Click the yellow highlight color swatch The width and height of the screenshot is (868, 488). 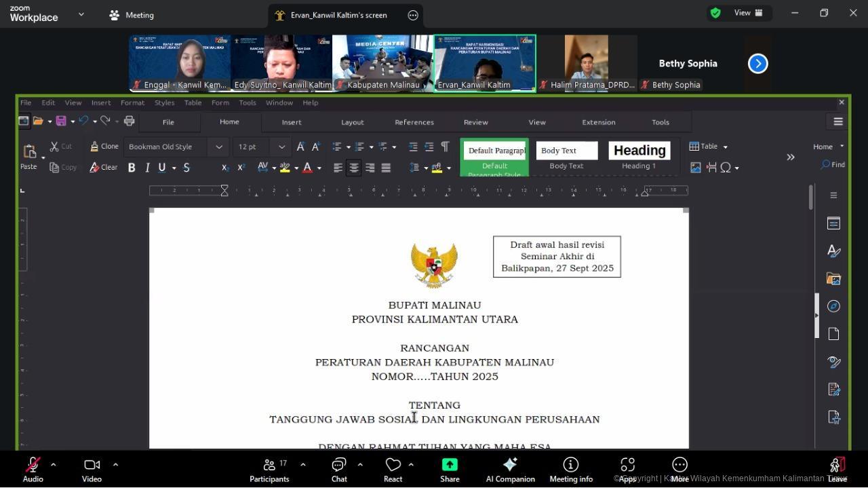click(285, 168)
